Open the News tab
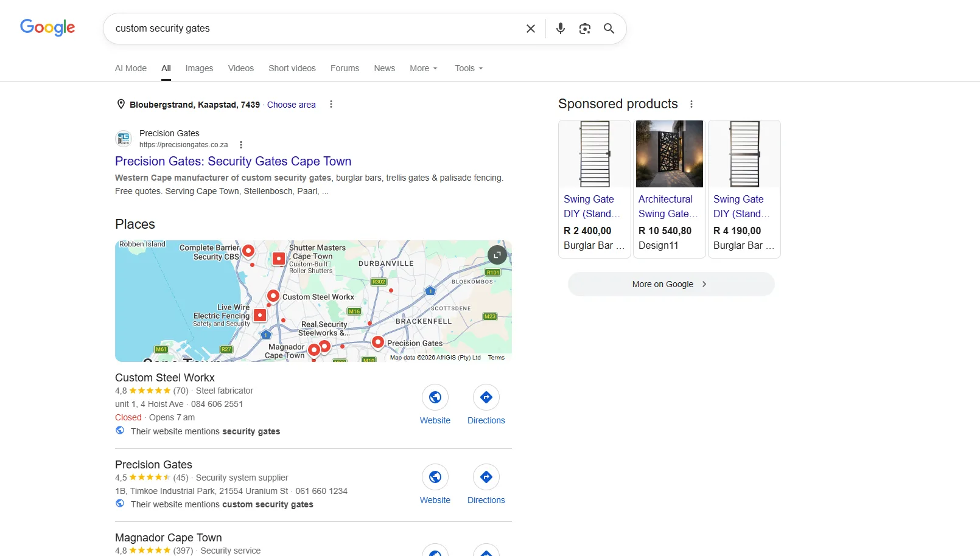980x556 pixels. 385,68
